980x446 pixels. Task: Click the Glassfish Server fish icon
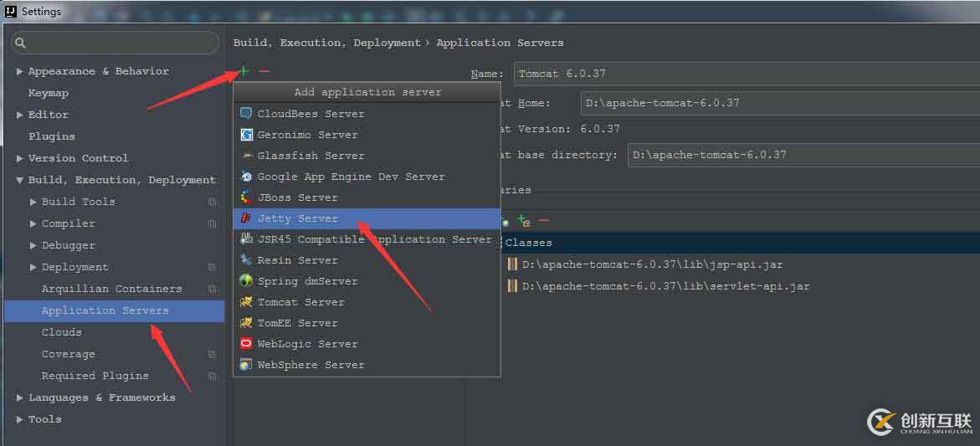(x=246, y=156)
